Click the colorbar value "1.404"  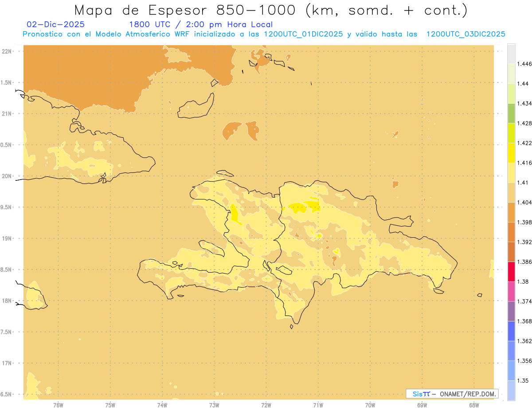click(x=524, y=202)
